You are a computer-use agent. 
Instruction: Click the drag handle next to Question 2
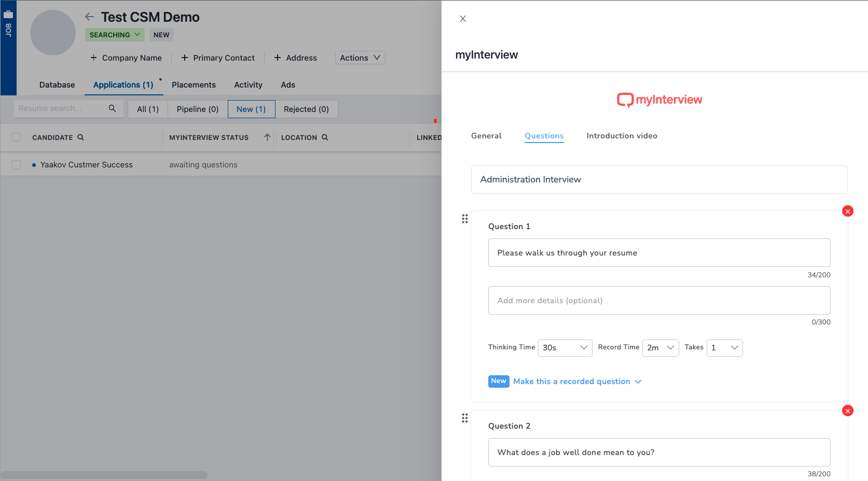tap(464, 418)
